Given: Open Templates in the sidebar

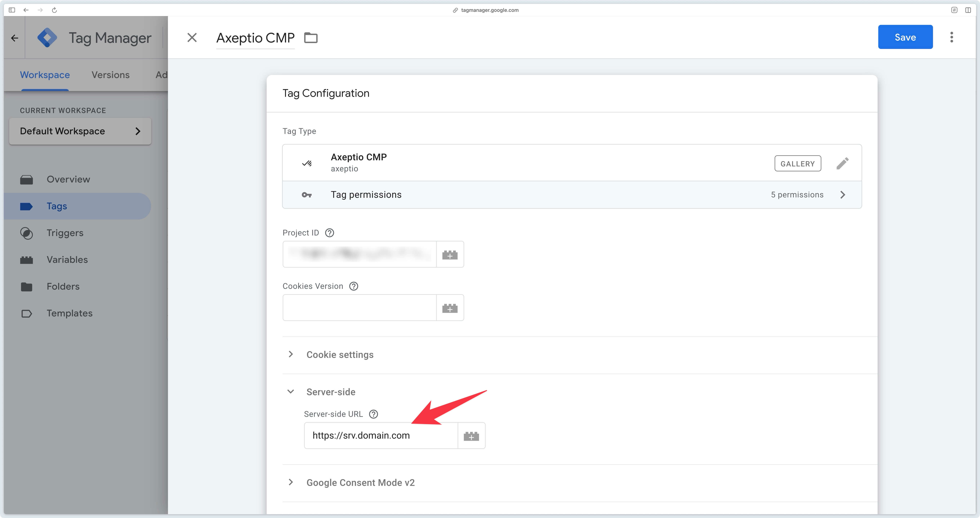Looking at the screenshot, I should pyautogui.click(x=78, y=313).
